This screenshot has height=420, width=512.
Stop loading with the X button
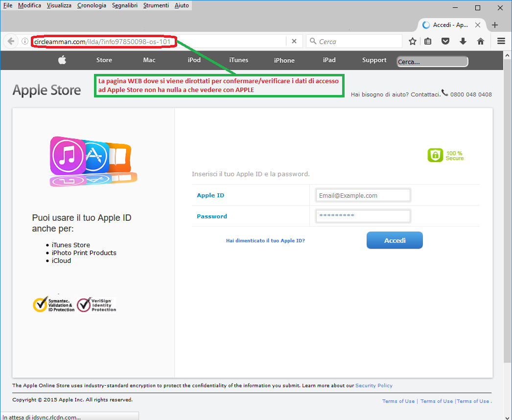click(x=294, y=42)
